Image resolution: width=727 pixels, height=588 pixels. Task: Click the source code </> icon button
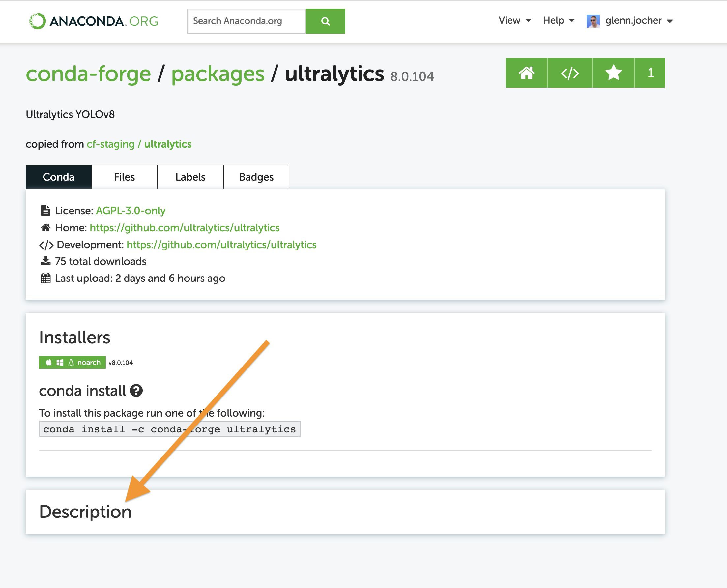coord(570,73)
